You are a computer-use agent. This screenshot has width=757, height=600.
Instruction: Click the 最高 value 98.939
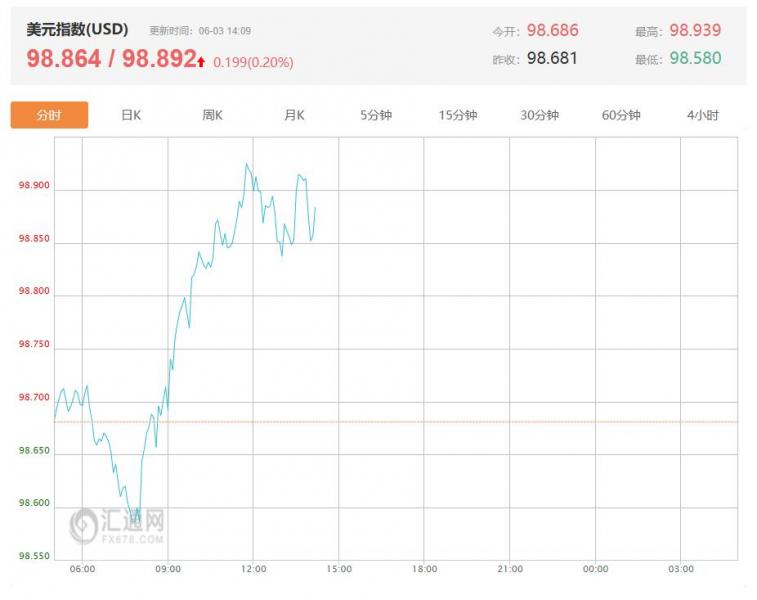click(695, 31)
